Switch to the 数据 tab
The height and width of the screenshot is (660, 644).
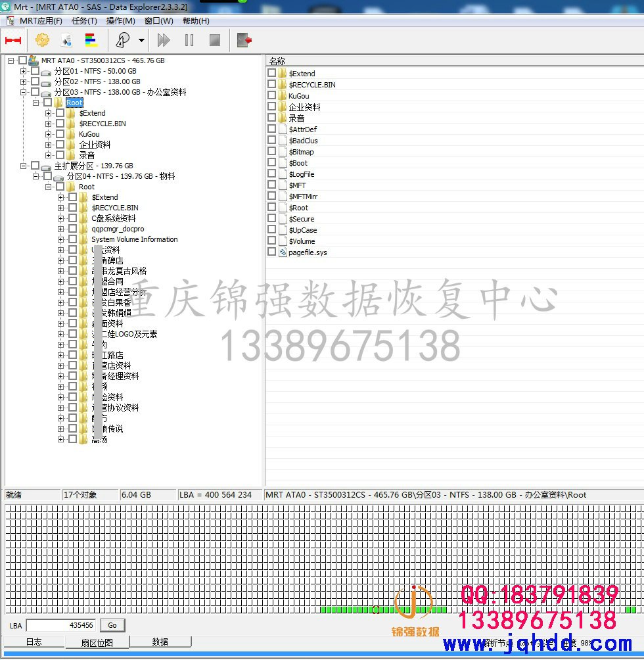click(x=160, y=642)
